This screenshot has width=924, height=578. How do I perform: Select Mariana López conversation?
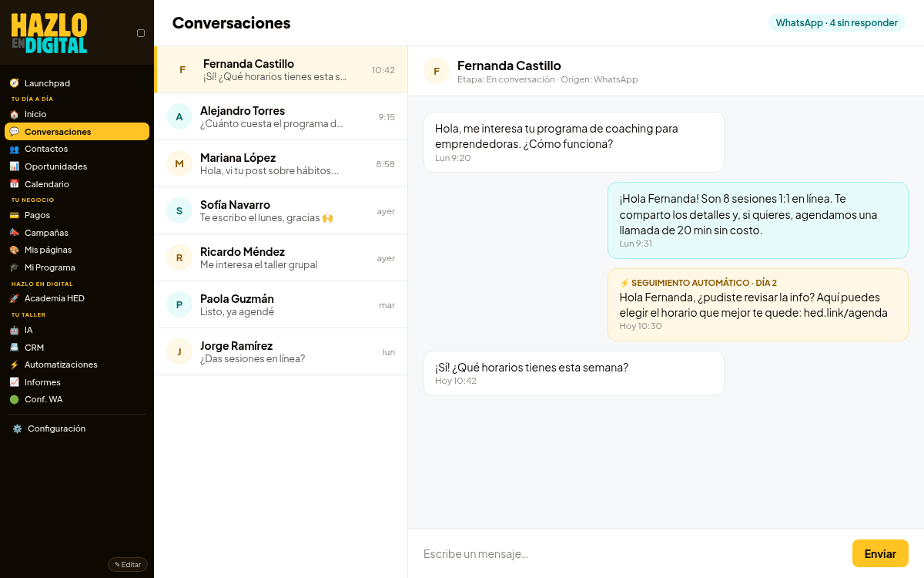coord(281,164)
